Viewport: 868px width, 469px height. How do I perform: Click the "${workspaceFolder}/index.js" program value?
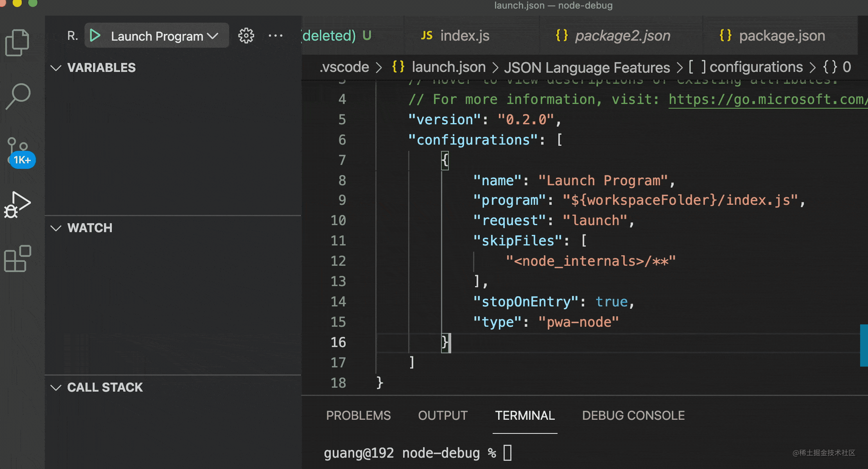tap(680, 200)
